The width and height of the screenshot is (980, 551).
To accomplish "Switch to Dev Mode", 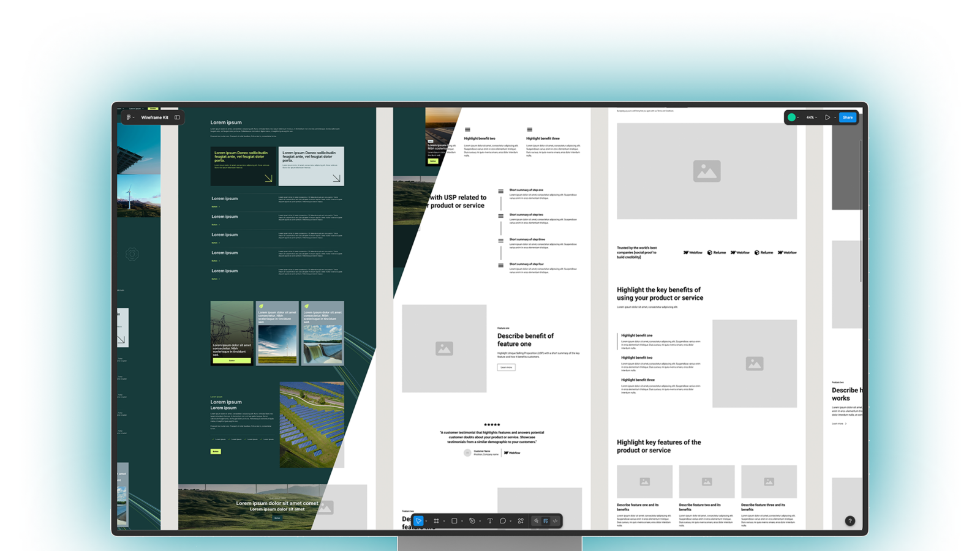I will click(x=556, y=521).
